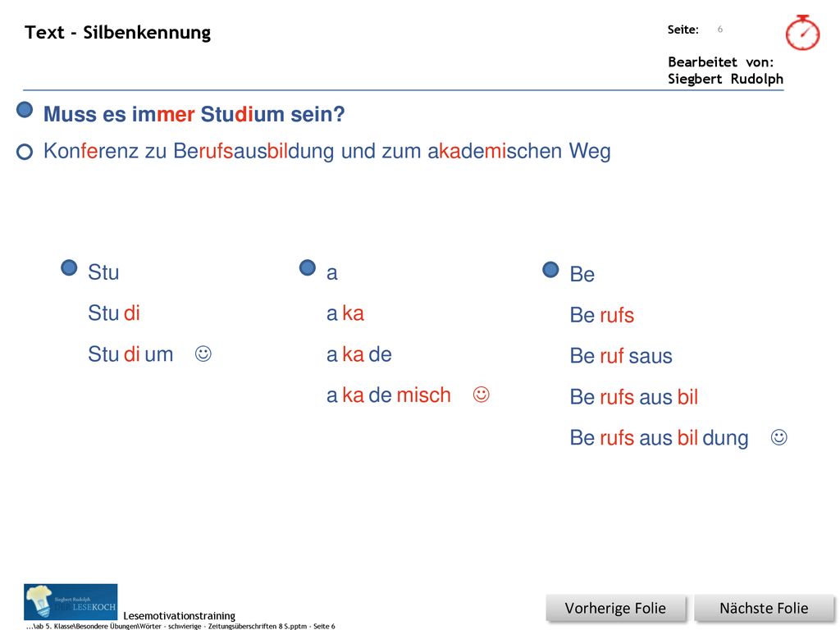Click the subtitle Konferenz zu Berufsausbildung
The height and width of the screenshot is (630, 840).
(326, 151)
